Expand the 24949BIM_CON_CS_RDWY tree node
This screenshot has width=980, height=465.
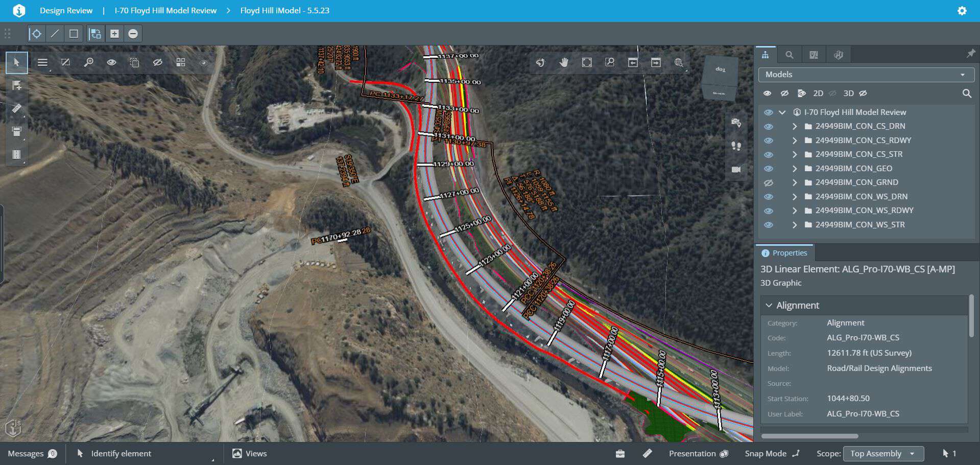point(795,140)
